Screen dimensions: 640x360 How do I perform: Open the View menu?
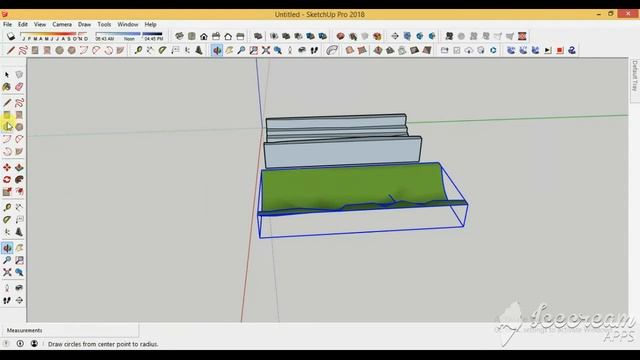point(40,24)
